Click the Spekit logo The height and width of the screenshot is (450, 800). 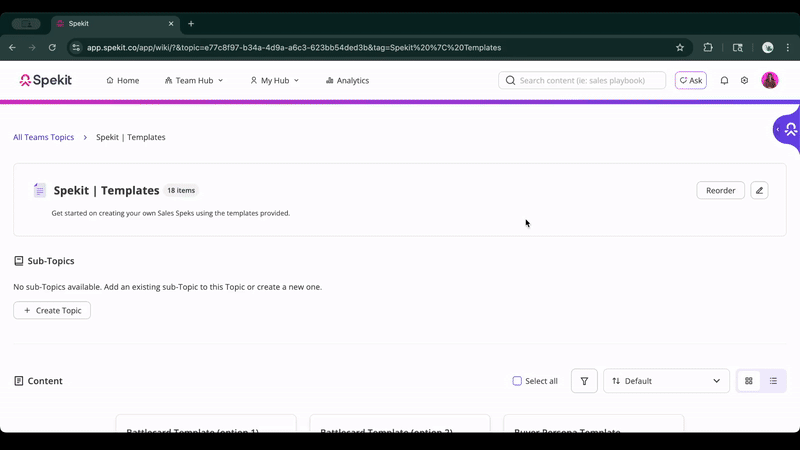[45, 80]
